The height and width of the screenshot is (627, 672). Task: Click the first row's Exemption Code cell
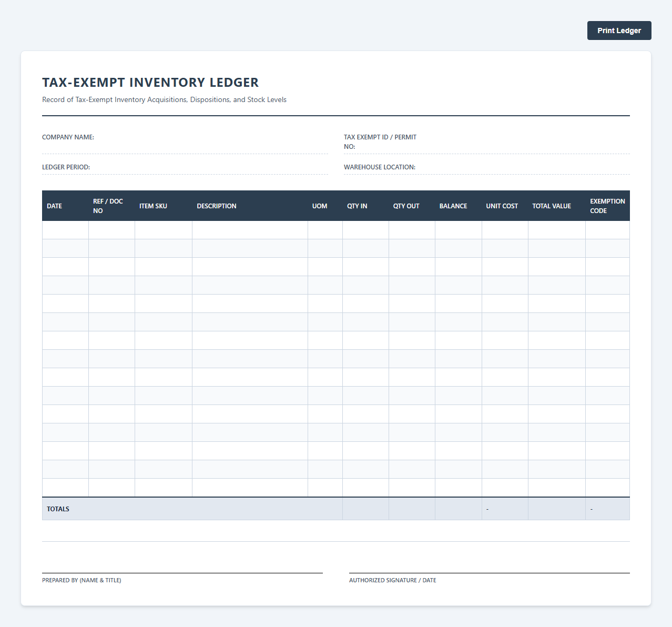[607, 230]
